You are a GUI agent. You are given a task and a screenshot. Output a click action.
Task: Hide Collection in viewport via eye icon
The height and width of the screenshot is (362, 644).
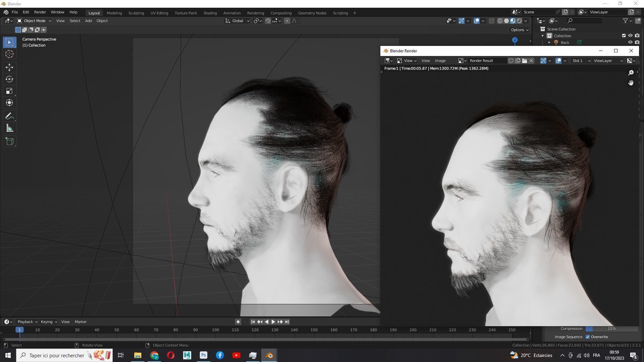[x=630, y=36]
